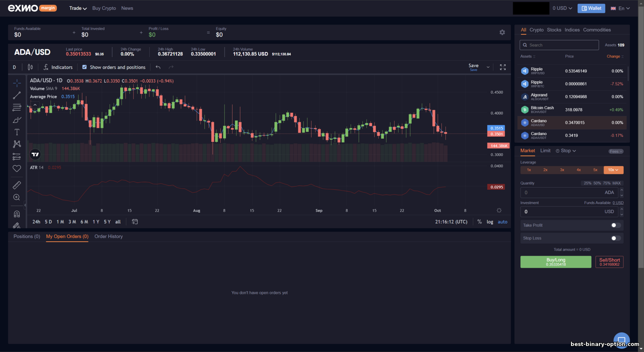Select the text annotation tool
Screen dimensions: 644x352
click(17, 132)
